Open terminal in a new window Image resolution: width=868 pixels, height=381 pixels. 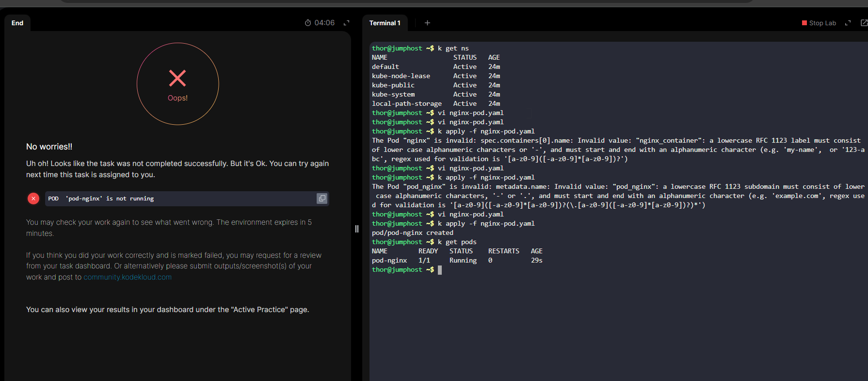[x=864, y=23]
